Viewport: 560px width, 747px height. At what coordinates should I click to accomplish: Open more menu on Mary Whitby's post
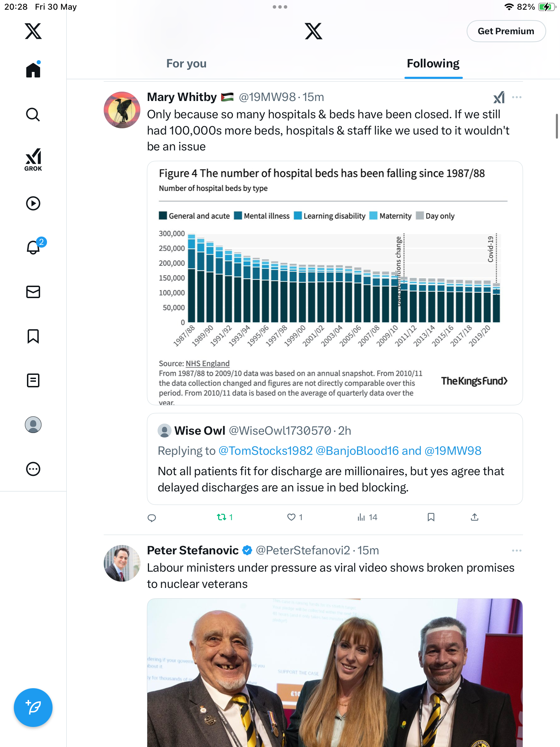(x=517, y=97)
